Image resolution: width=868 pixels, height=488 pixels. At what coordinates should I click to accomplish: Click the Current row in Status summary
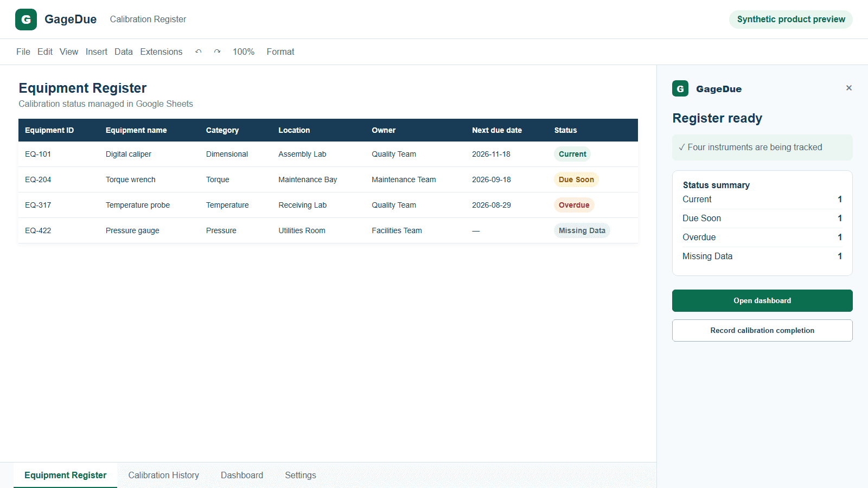pos(762,200)
